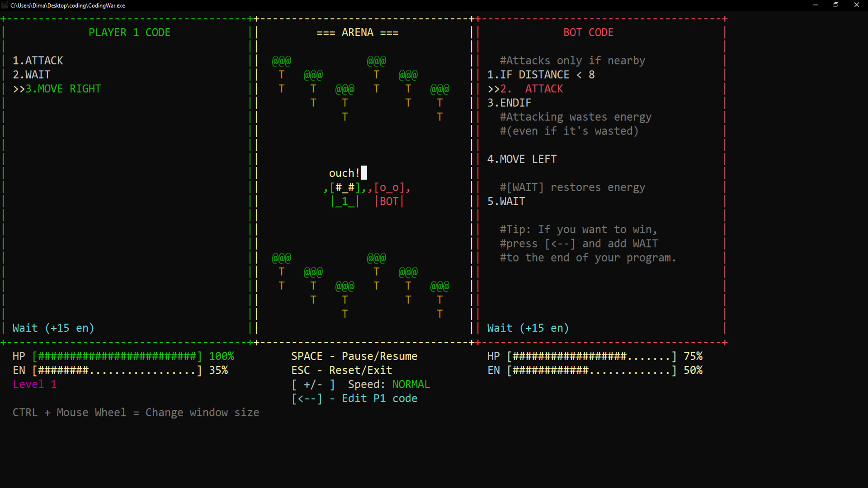The height and width of the screenshot is (488, 868).
Task: Click the '#Attacking wastes energy' comment
Action: pos(576,117)
